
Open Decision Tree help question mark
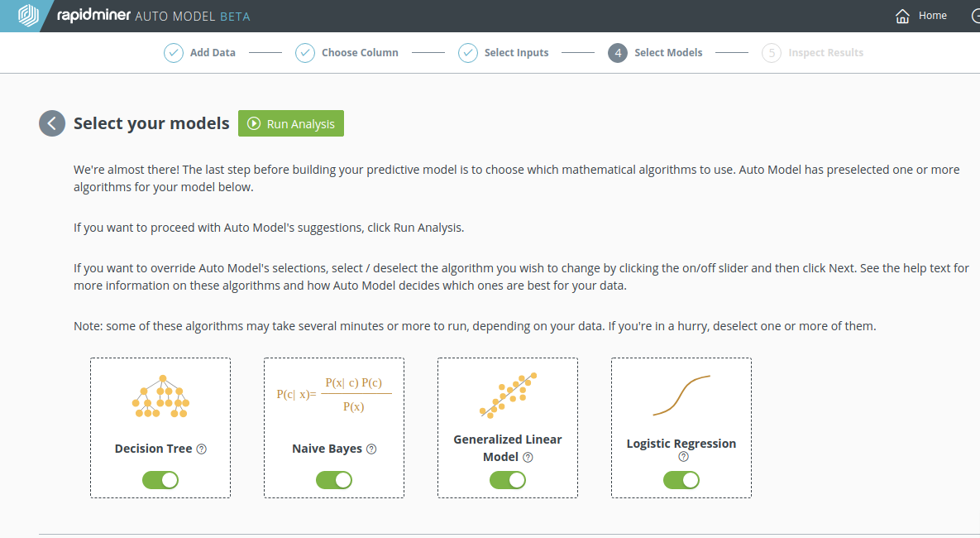[x=201, y=449]
